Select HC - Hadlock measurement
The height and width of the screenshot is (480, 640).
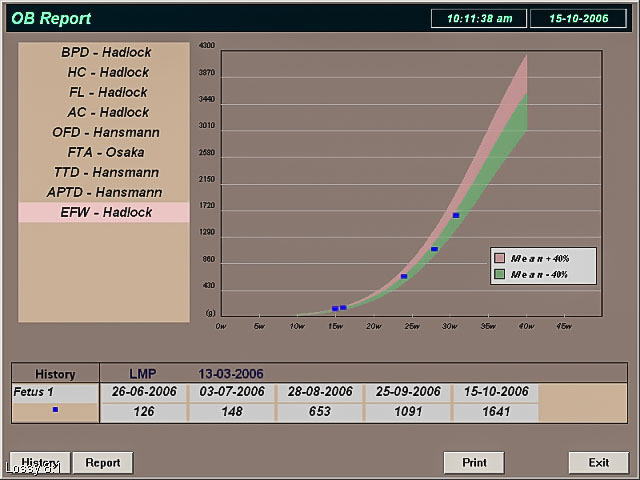104,72
